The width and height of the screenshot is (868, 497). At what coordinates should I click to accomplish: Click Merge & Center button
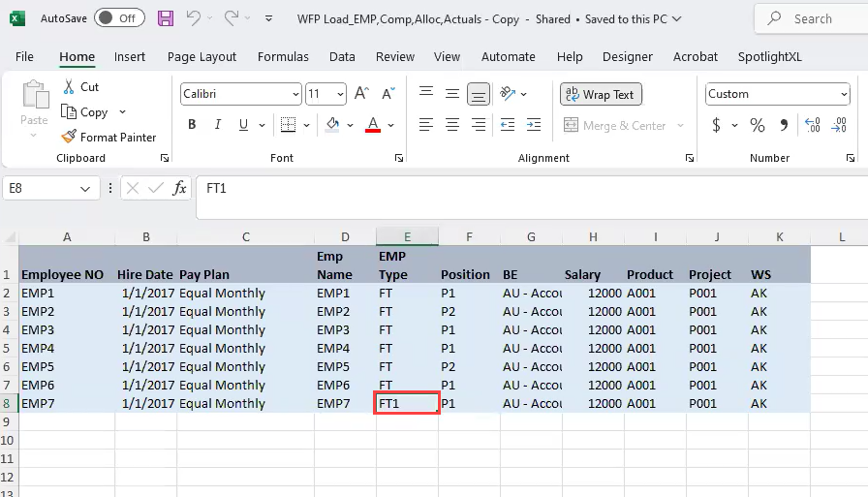coord(614,126)
